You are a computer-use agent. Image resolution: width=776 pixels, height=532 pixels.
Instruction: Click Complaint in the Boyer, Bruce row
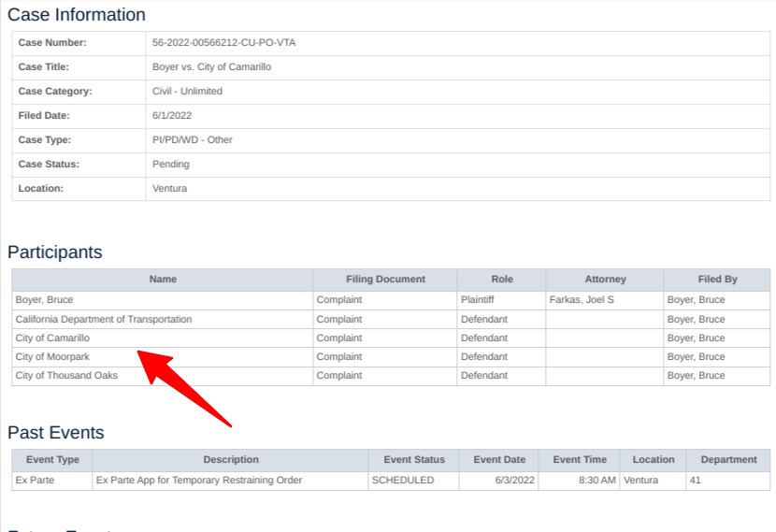pos(339,299)
